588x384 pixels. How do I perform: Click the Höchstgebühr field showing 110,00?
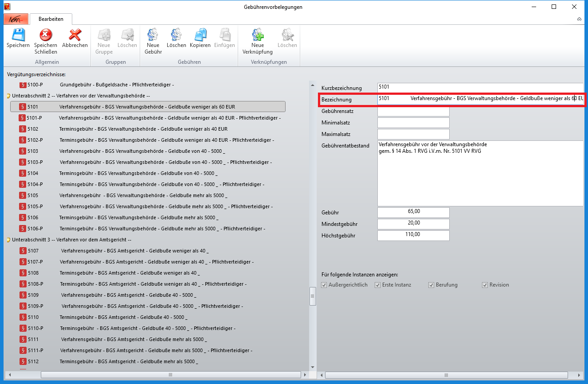pyautogui.click(x=413, y=236)
